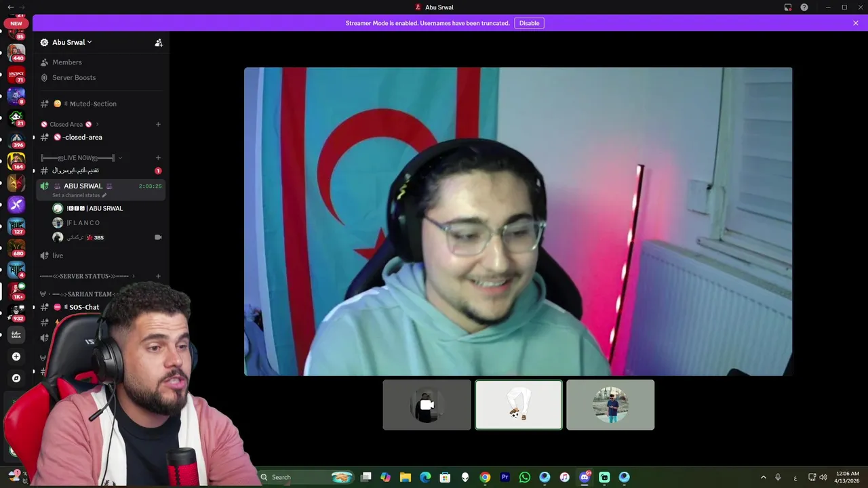Open the purple X server icon
The height and width of the screenshot is (488, 868).
pos(16,204)
